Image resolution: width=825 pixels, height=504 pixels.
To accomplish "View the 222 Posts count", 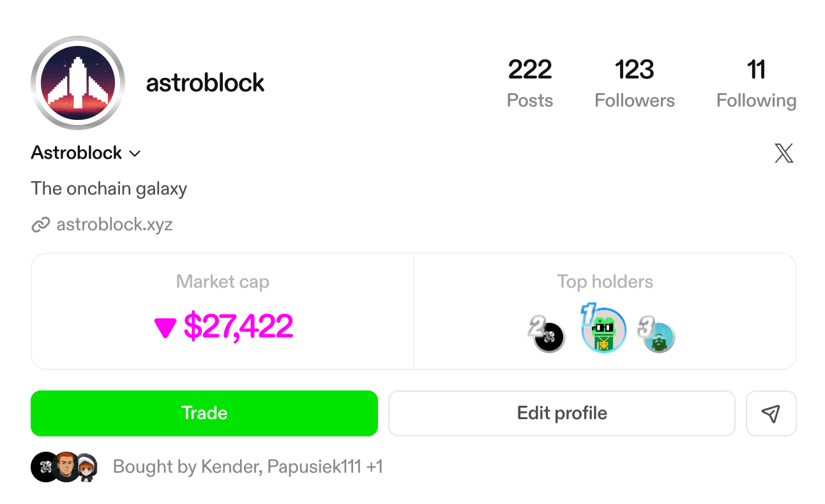I will [x=530, y=83].
